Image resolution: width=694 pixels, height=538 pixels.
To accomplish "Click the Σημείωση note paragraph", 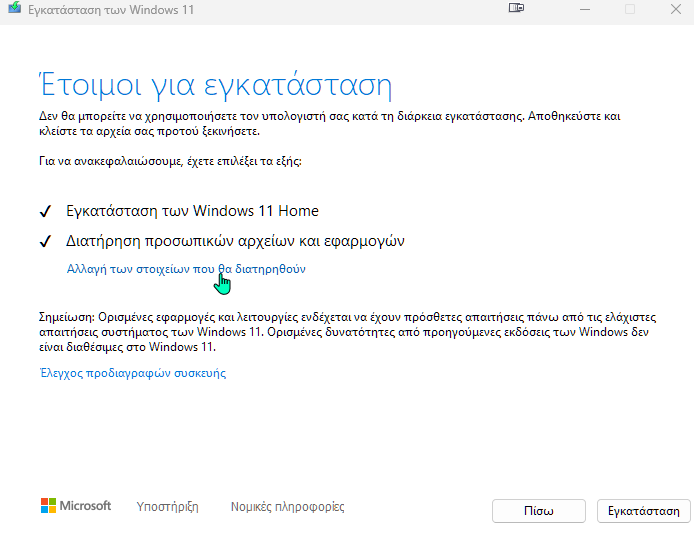I will [347, 332].
